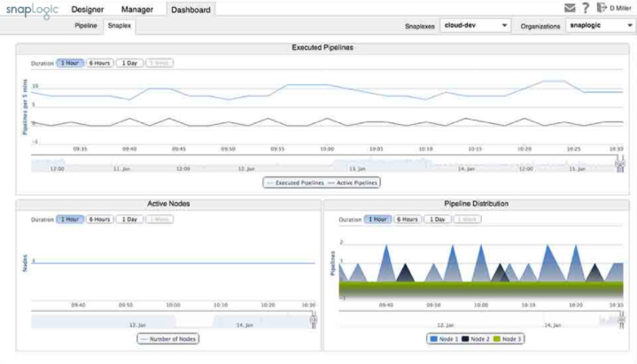
Task: Open the Snaplexes cloud-dev dropdown
Action: (475, 27)
